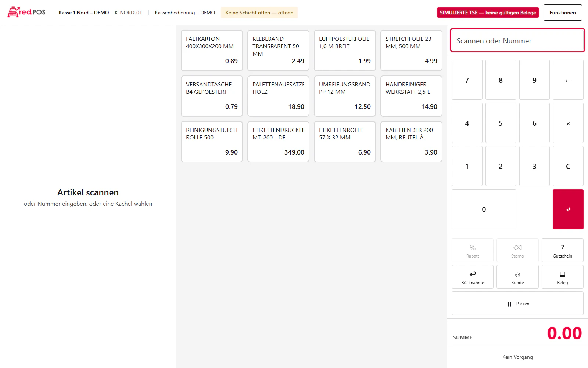
Task: Select the Storno cancel function
Action: point(517,250)
